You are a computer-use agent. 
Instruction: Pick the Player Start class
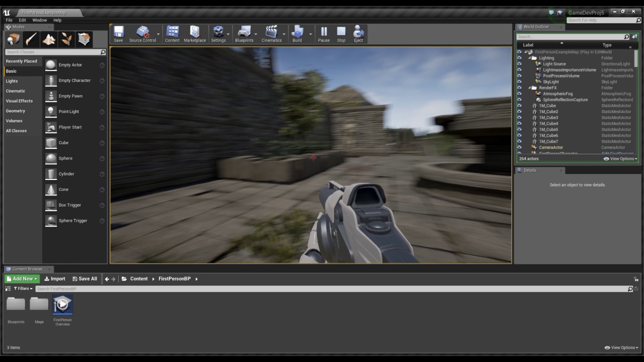(x=74, y=127)
